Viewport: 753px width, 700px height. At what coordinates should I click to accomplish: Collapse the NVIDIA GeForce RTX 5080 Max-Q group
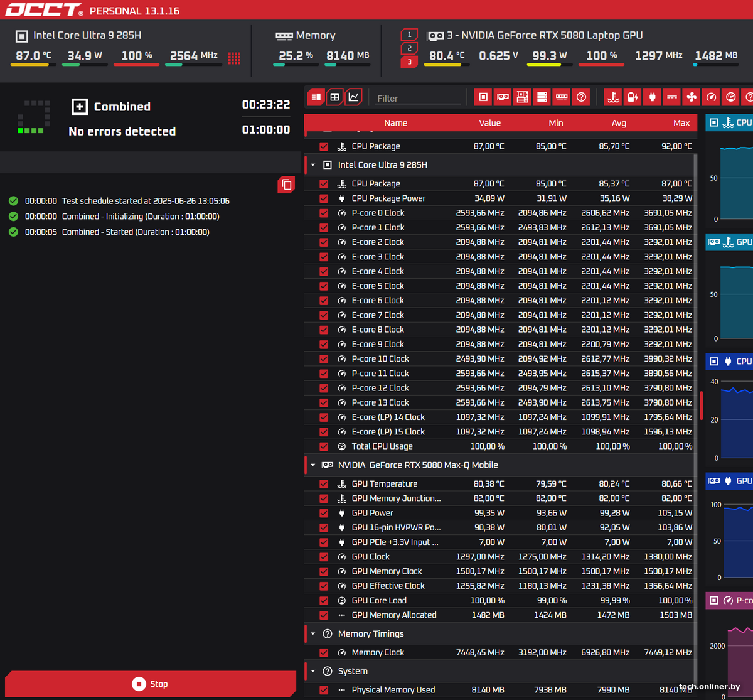(313, 465)
